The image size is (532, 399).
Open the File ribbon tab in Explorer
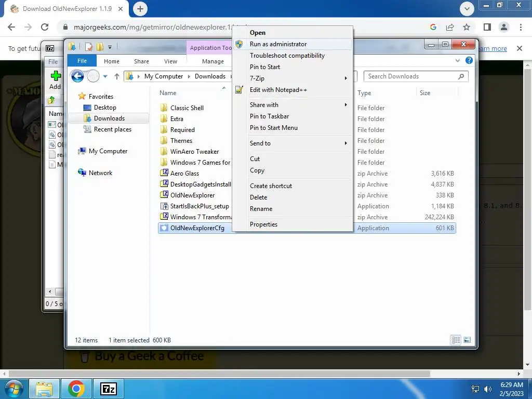(82, 61)
